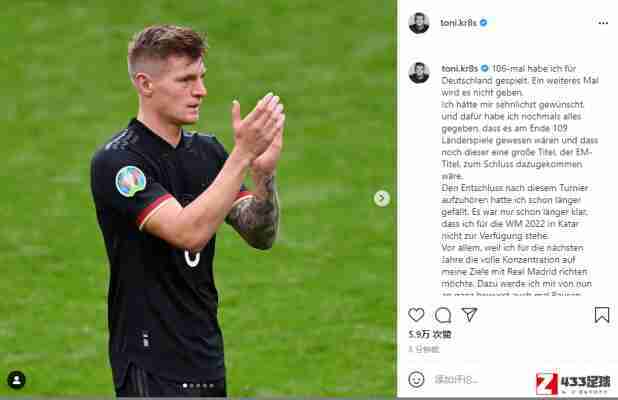View the 5.9万 likes count
Viewport: 618px width, 400px height.
point(430,335)
